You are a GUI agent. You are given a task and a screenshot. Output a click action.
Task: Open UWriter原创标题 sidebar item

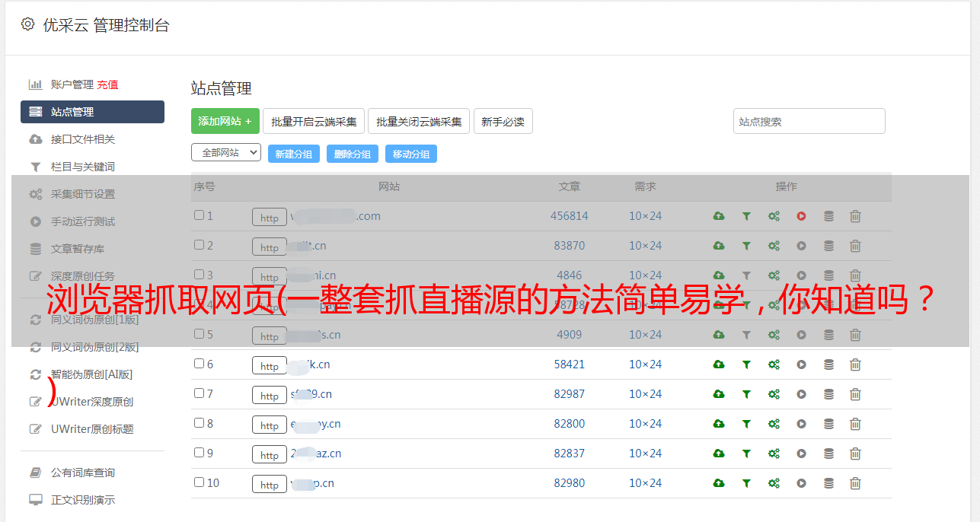pyautogui.click(x=92, y=429)
